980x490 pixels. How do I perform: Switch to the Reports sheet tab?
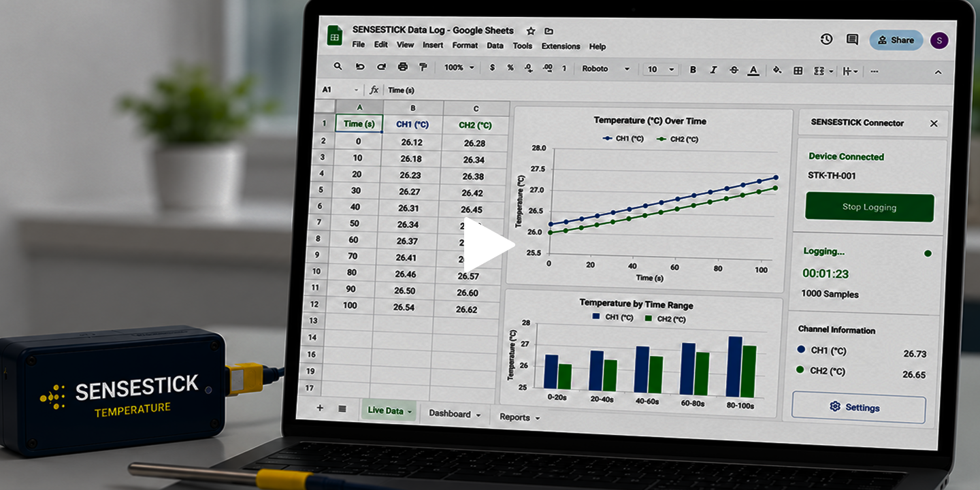(x=519, y=417)
